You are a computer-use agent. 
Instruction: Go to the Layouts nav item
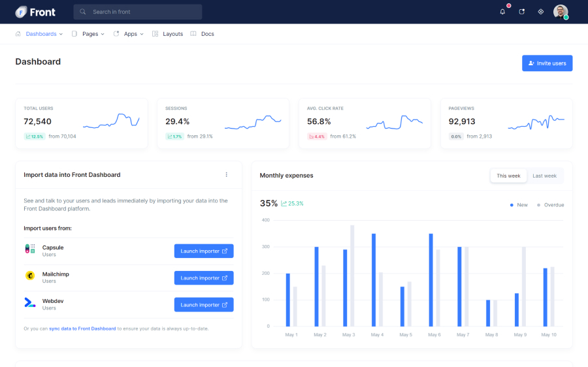pos(172,34)
